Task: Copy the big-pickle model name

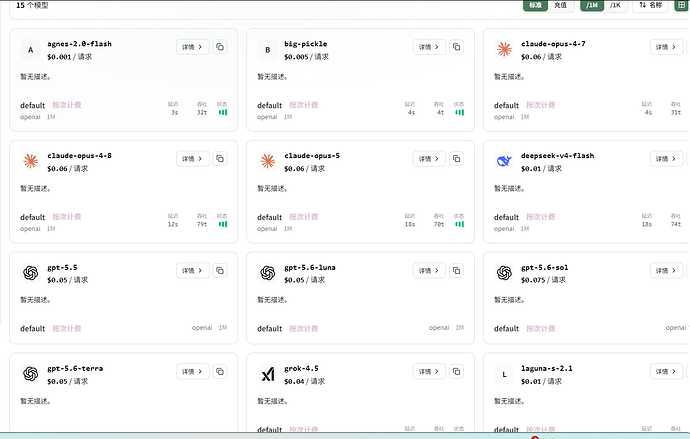Action: (x=457, y=47)
